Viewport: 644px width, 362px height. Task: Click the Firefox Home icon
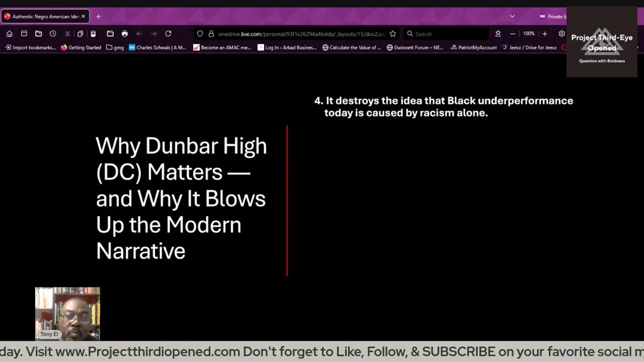click(x=9, y=34)
